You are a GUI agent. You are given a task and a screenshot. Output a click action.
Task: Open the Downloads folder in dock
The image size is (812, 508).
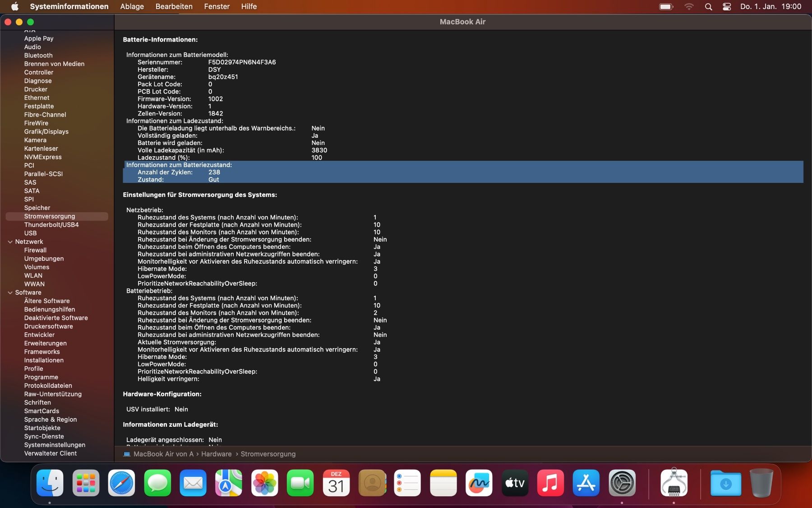click(x=725, y=483)
